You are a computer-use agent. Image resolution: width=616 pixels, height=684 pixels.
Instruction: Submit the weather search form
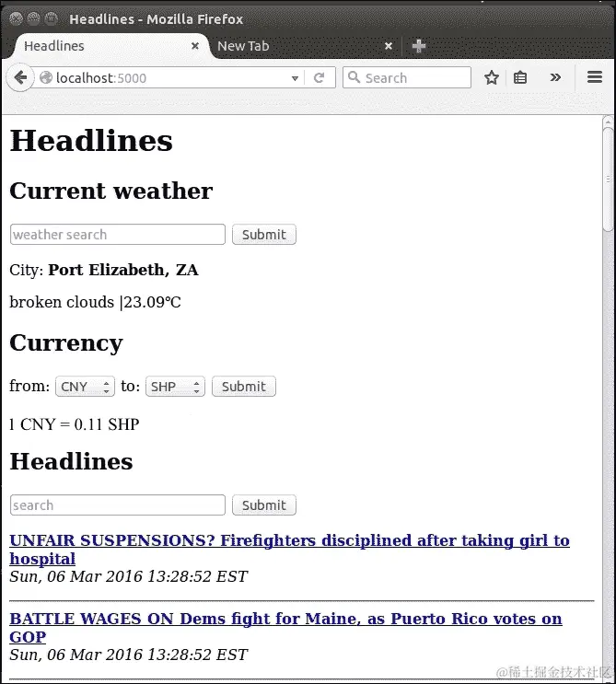click(x=264, y=235)
